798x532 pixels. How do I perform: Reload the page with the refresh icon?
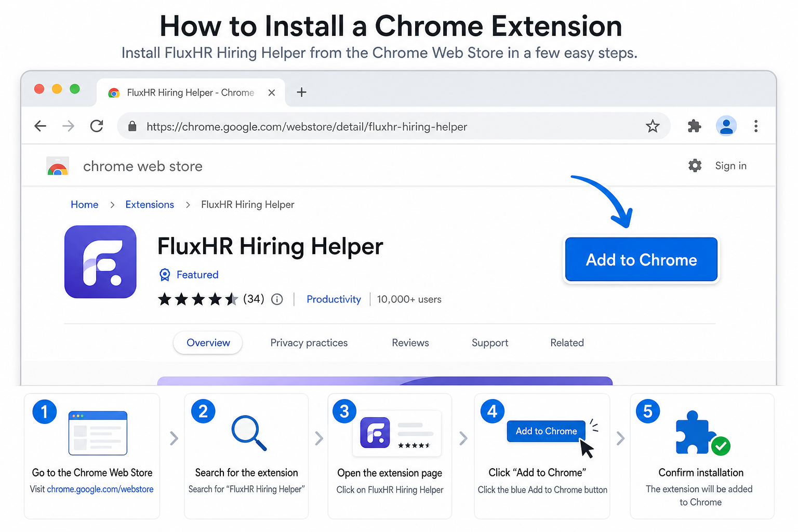point(97,126)
